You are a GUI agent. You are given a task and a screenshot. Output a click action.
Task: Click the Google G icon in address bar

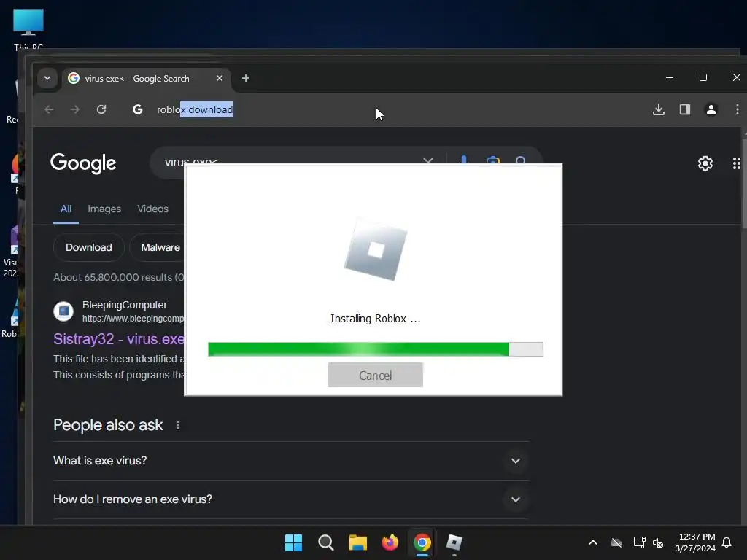(138, 109)
